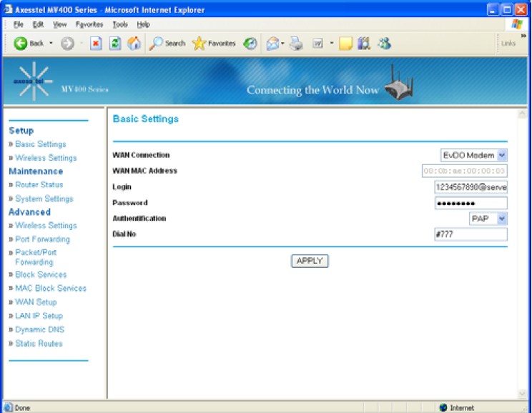This screenshot has height=413, width=532.
Task: Open the File menu
Action: point(19,24)
